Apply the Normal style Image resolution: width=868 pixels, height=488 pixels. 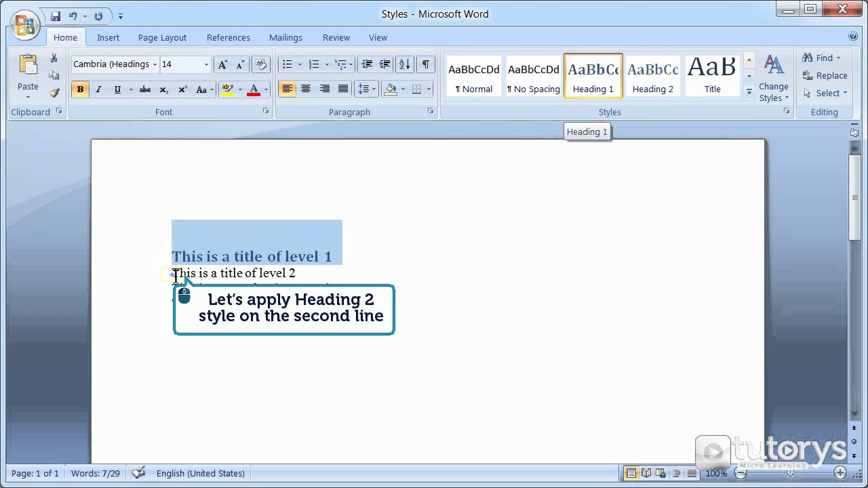(x=474, y=76)
